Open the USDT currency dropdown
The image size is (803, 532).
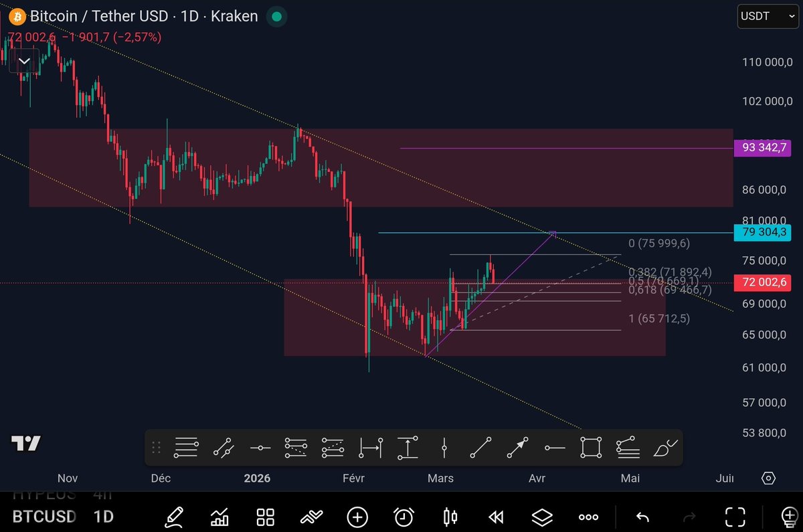(767, 16)
